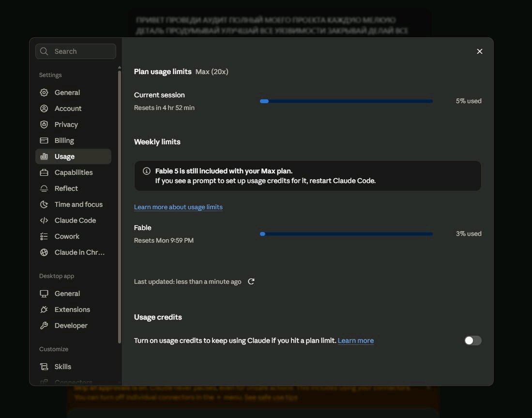Click the 'Max (20x)' plan label
Image resolution: width=532 pixels, height=418 pixels.
(x=212, y=72)
